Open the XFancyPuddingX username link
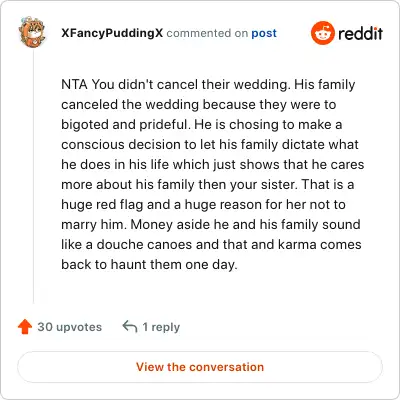 tap(112, 33)
